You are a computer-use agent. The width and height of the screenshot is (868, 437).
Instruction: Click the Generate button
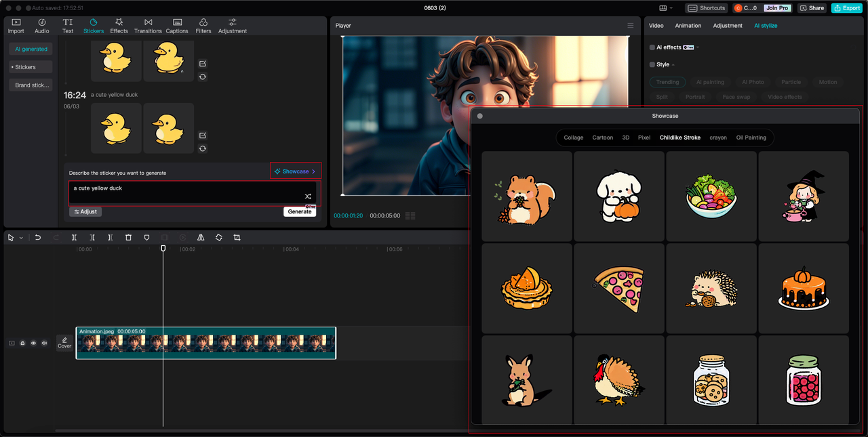[x=300, y=211]
